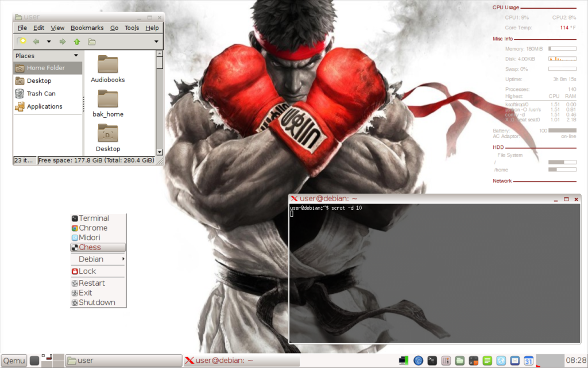
Task: Open the terminal icon in the taskbar tray
Action: [432, 361]
